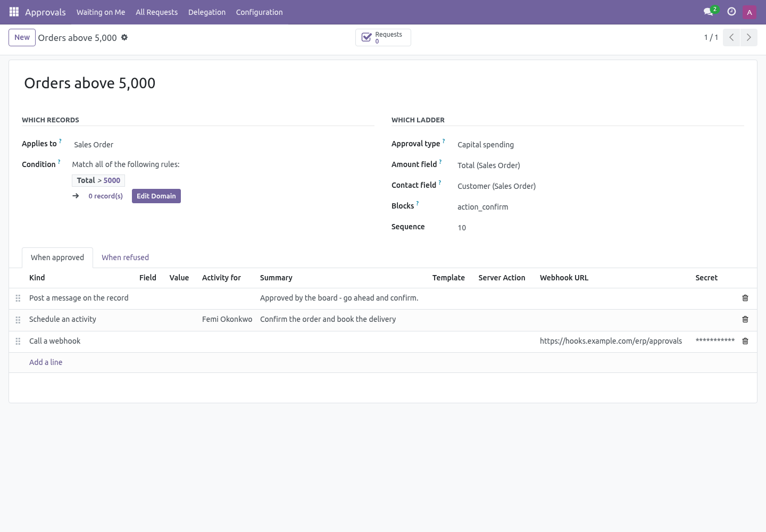The height and width of the screenshot is (532, 766).
Task: Switch to the 'When refused' tab
Action: click(x=126, y=257)
